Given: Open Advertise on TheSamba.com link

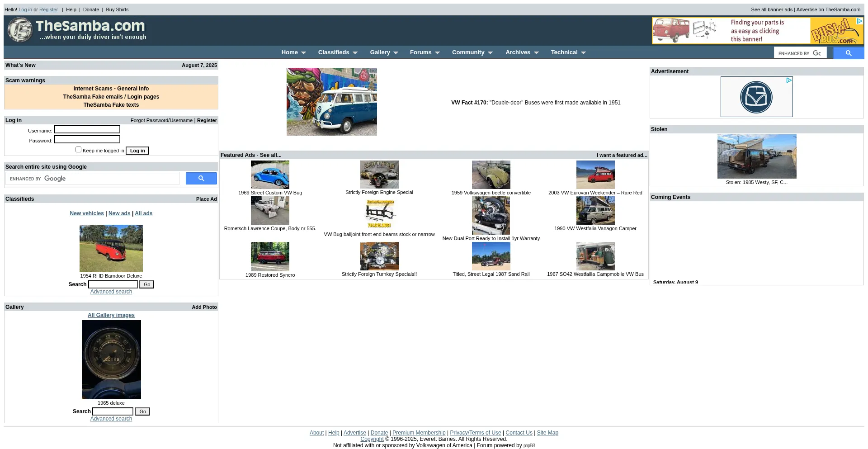Looking at the screenshot, I should point(828,9).
